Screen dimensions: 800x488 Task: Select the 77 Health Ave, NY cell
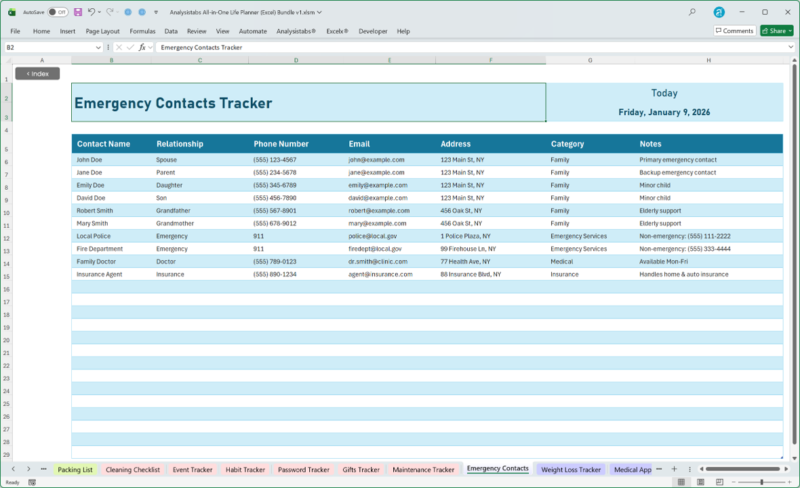tap(491, 261)
